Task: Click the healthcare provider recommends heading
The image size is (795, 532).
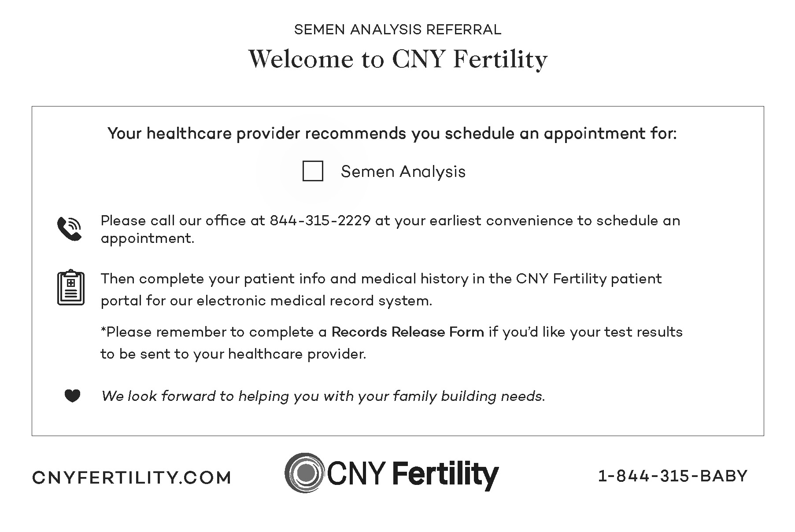Action: pyautogui.click(x=392, y=133)
